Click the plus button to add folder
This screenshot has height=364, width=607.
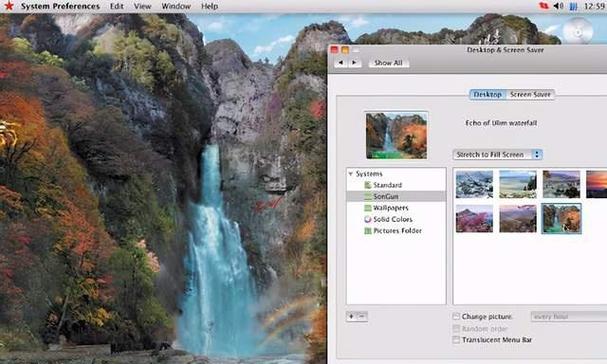[352, 316]
